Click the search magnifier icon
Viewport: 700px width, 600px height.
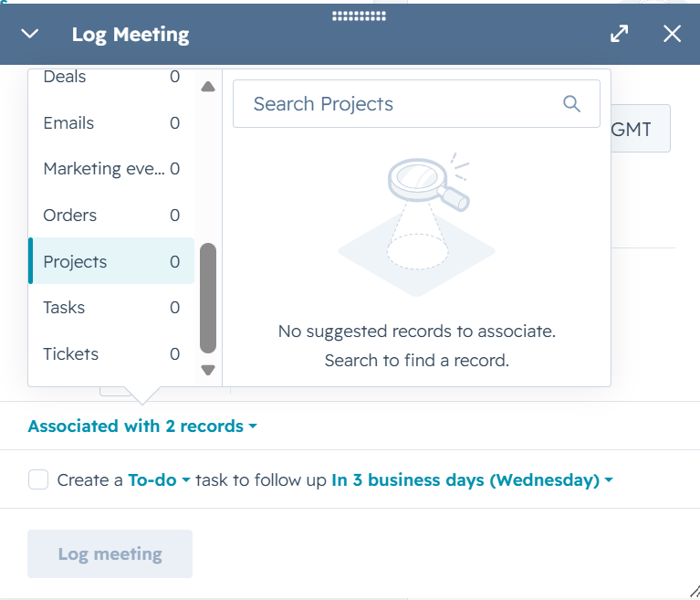point(571,103)
